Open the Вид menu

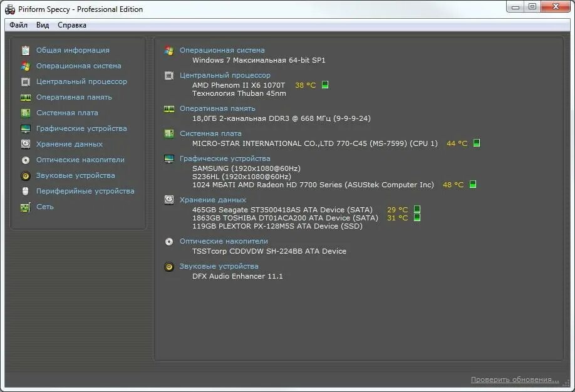tap(43, 25)
